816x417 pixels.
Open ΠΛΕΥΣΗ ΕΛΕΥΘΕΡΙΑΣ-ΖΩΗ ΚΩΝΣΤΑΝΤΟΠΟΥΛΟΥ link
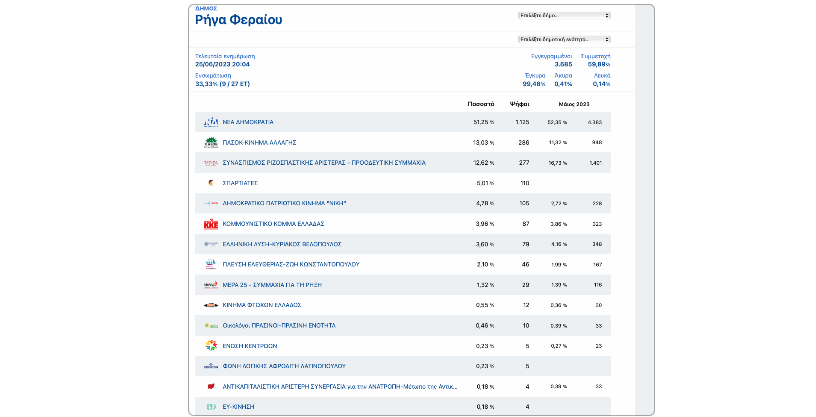coord(291,264)
